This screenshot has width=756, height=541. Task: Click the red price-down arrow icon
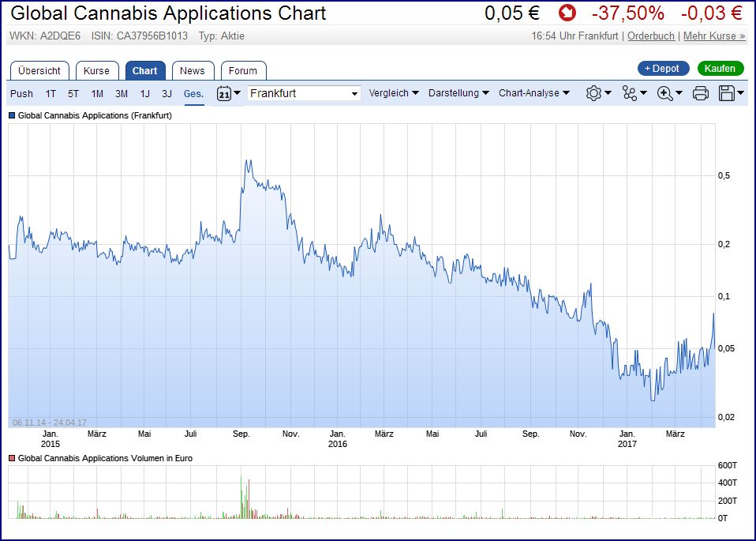[x=567, y=13]
